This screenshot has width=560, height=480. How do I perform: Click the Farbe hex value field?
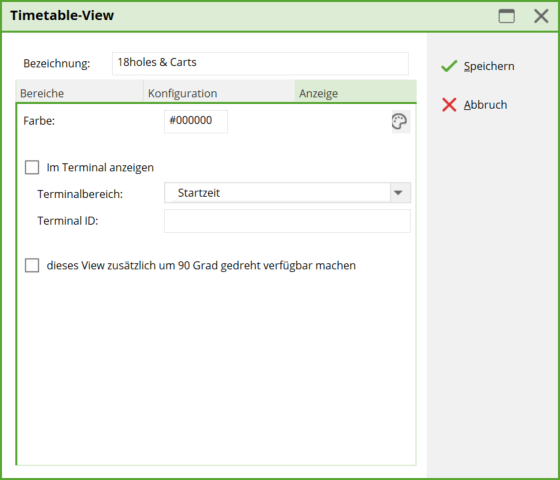tap(196, 121)
